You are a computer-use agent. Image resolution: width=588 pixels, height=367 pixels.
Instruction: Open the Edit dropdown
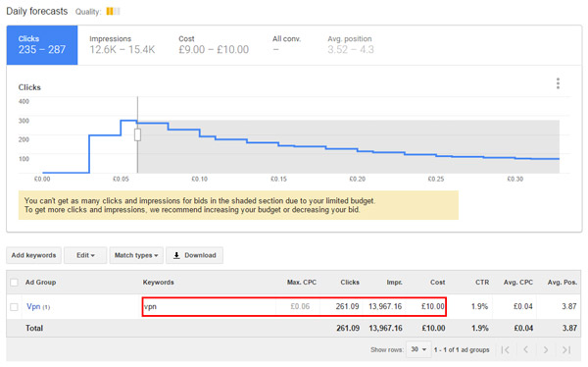(x=85, y=255)
